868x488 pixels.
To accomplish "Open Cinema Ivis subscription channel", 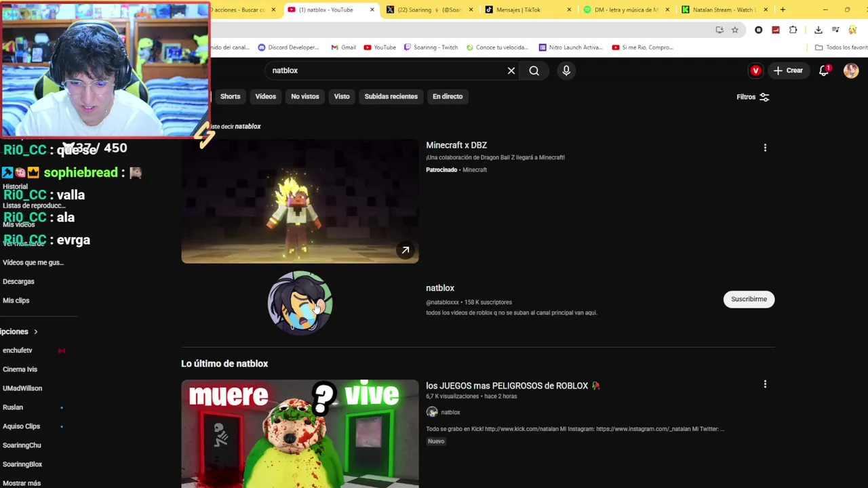I will click(20, 369).
